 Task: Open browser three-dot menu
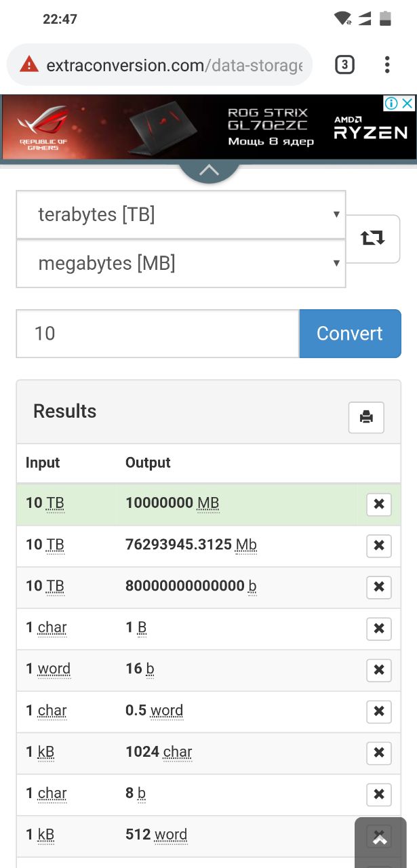point(387,65)
